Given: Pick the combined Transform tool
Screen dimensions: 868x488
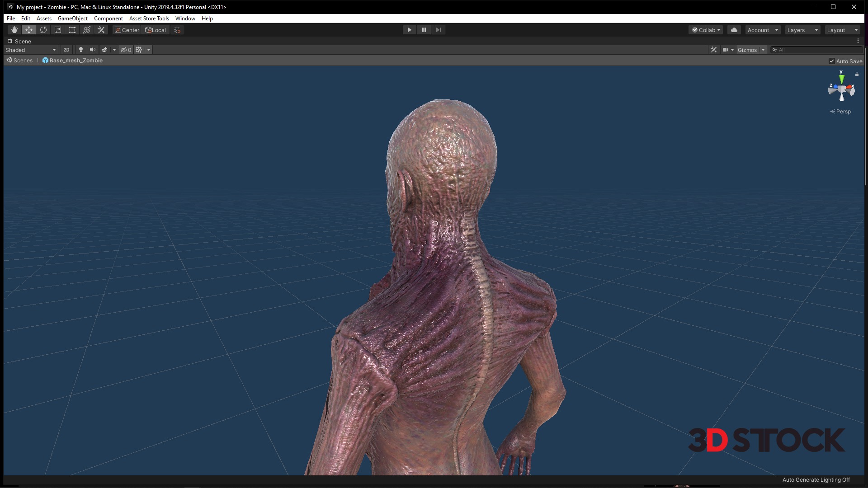Looking at the screenshot, I should [87, 30].
